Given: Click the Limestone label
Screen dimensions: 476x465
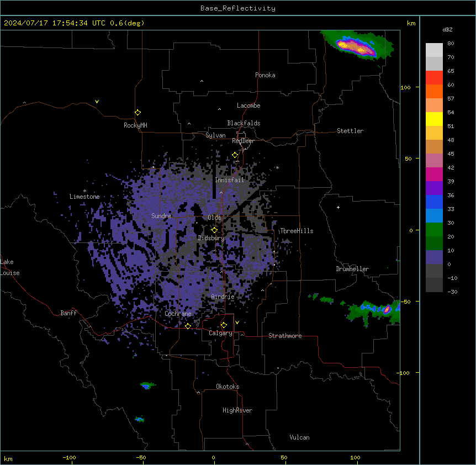Looking at the screenshot, I should 84,197.
